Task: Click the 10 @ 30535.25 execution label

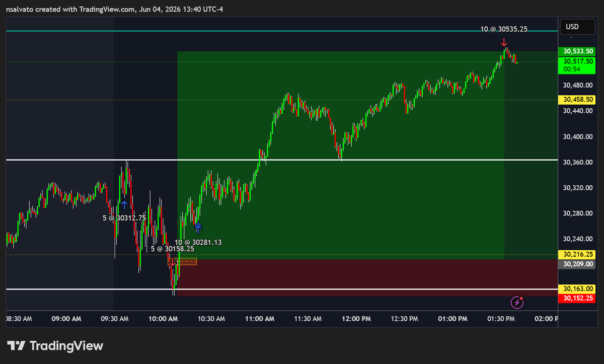Action: pos(504,29)
